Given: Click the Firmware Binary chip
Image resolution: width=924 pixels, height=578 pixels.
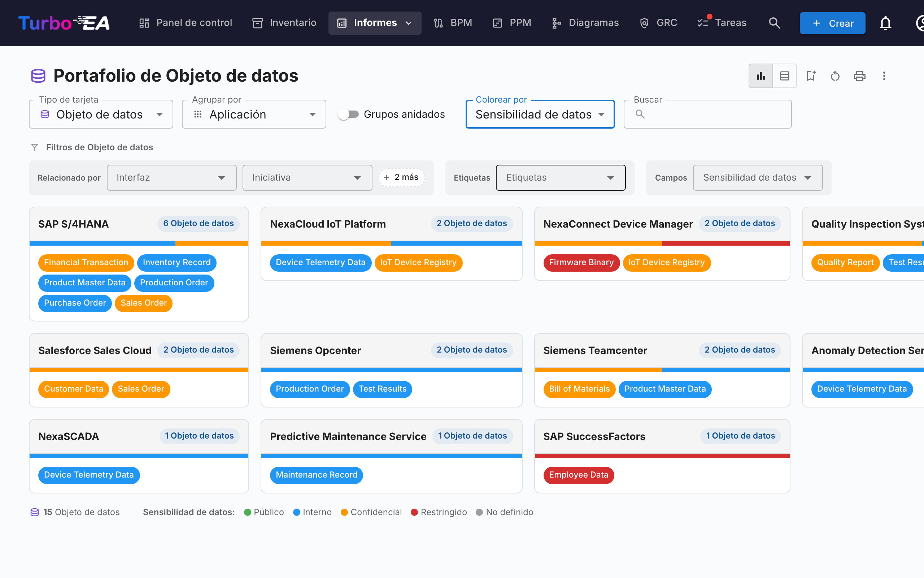Looking at the screenshot, I should (x=581, y=263).
